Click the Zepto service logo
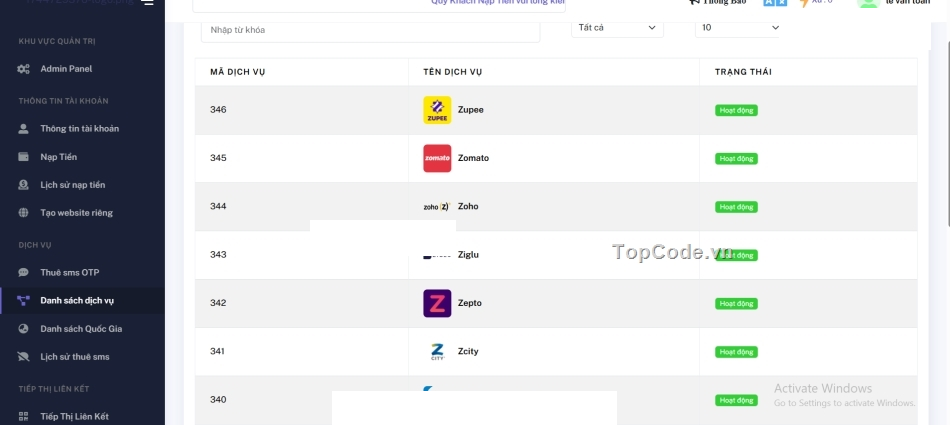950x425 pixels. coord(437,303)
